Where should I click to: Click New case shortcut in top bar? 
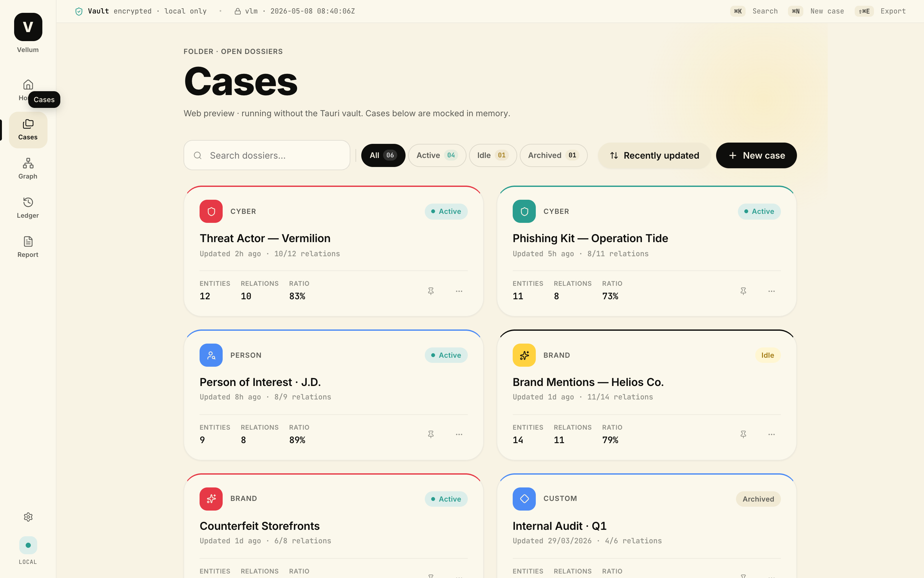(x=816, y=12)
